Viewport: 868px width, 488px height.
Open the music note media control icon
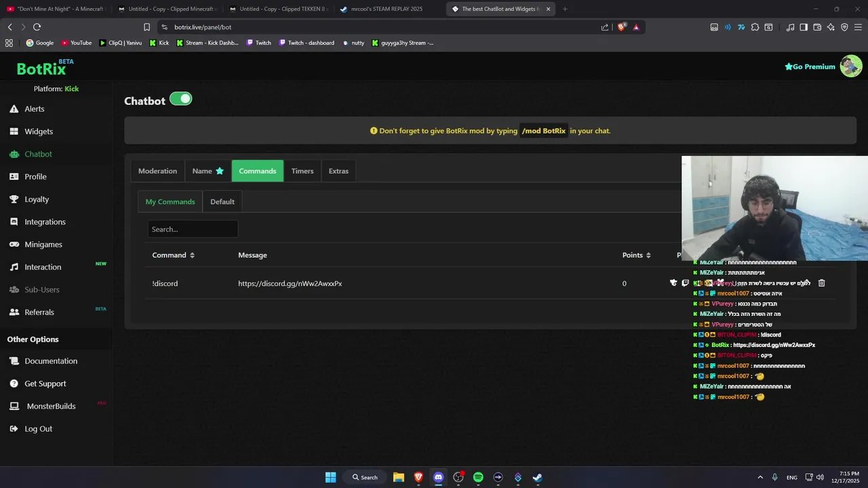[x=790, y=27]
